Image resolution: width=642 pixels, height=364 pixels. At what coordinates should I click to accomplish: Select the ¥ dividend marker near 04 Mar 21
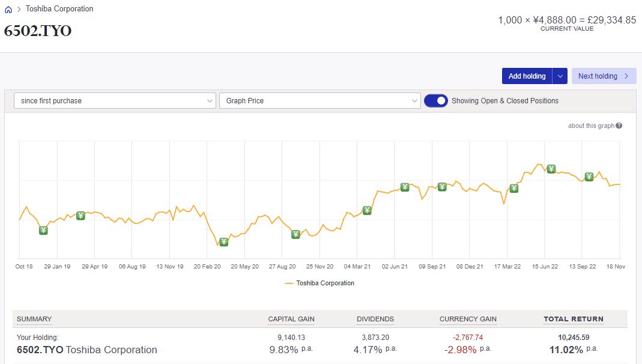point(366,210)
